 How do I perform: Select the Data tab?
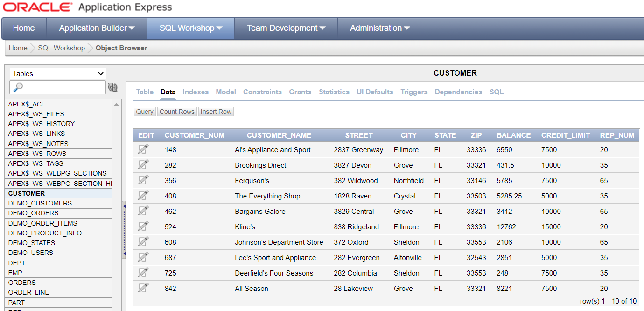(x=168, y=92)
